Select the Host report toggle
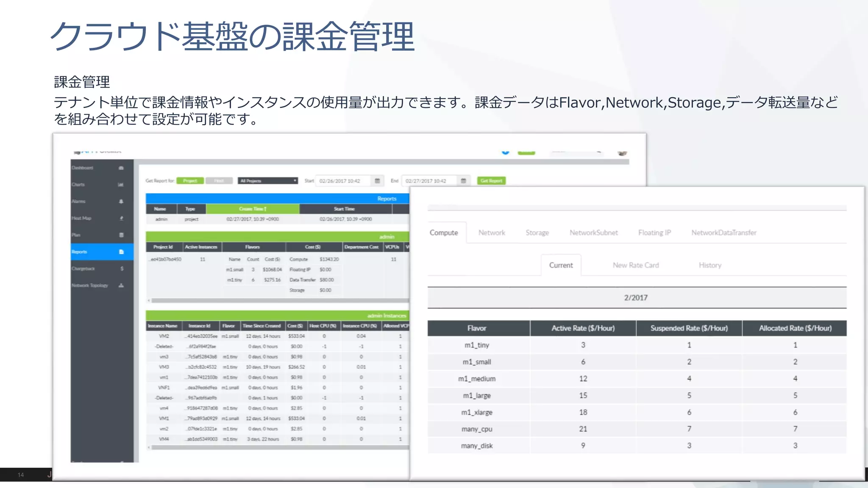The height and width of the screenshot is (488, 868). pyautogui.click(x=219, y=181)
